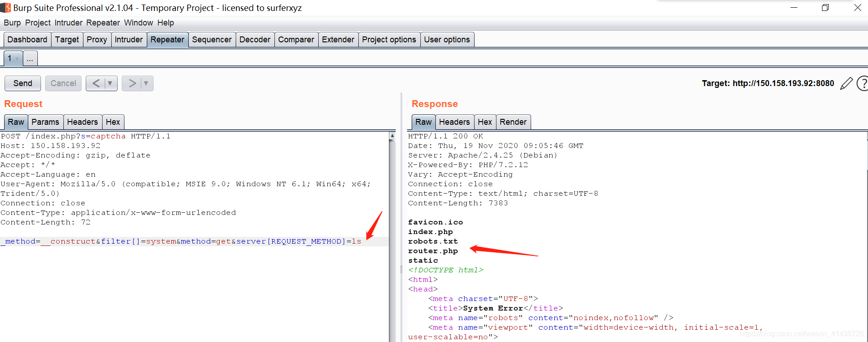
Task: Open the User options tab
Action: coord(447,40)
